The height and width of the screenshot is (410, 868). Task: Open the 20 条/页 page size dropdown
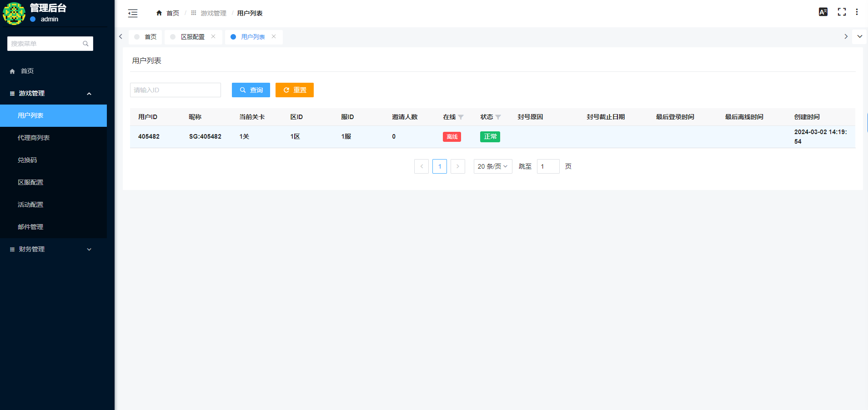pos(492,166)
